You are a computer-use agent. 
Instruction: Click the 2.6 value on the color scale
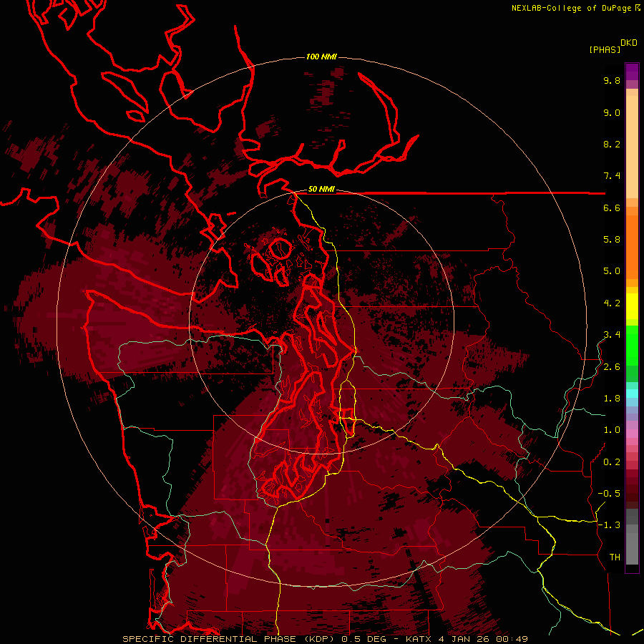coord(612,367)
